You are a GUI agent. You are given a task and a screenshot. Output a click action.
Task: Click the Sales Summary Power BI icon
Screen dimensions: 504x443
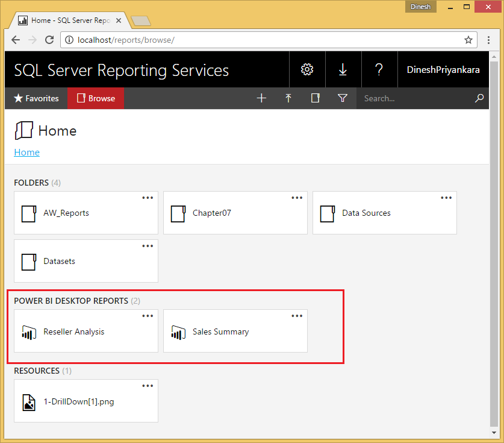(x=178, y=332)
